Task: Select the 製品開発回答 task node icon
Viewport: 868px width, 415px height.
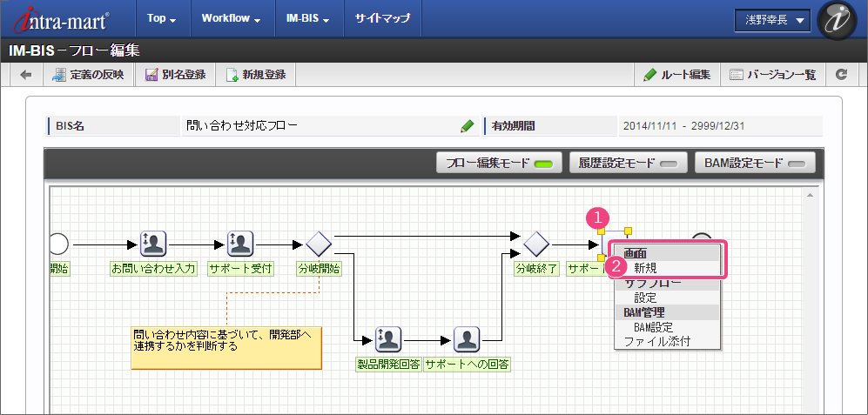Action: [388, 339]
